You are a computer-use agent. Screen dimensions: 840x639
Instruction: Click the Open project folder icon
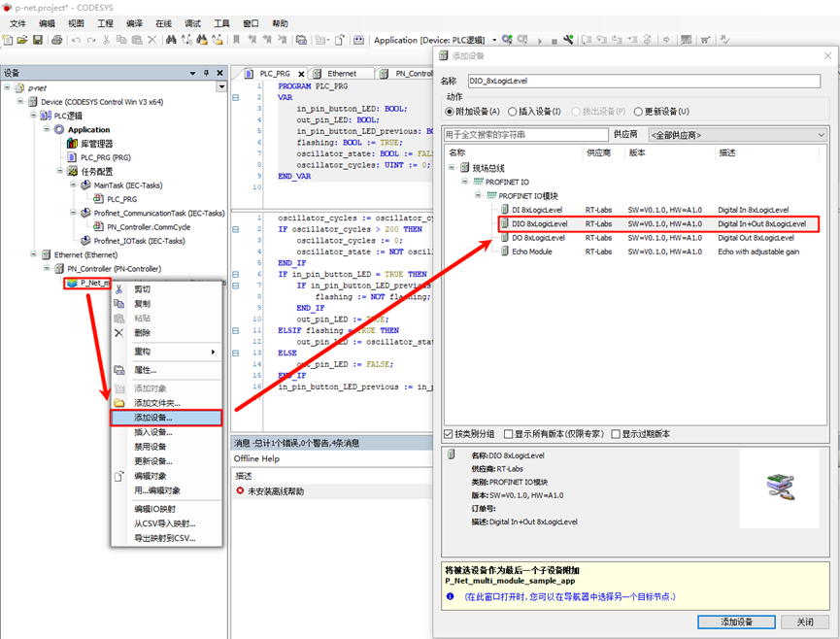click(22, 40)
